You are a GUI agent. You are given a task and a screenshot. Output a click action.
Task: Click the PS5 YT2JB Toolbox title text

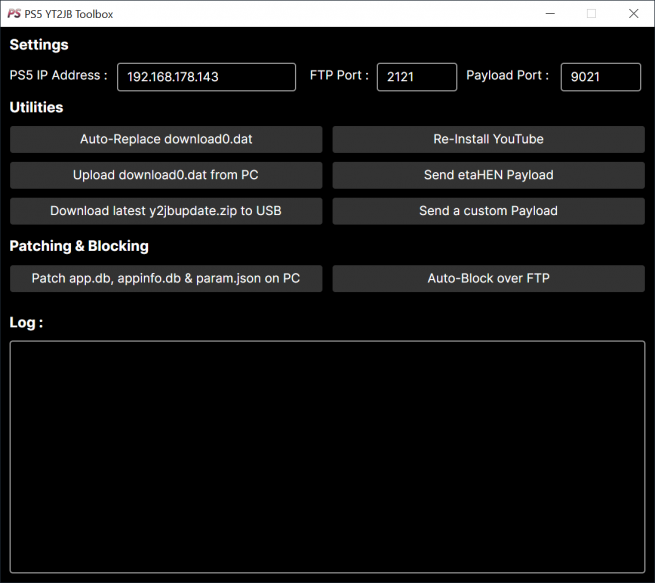pos(69,14)
